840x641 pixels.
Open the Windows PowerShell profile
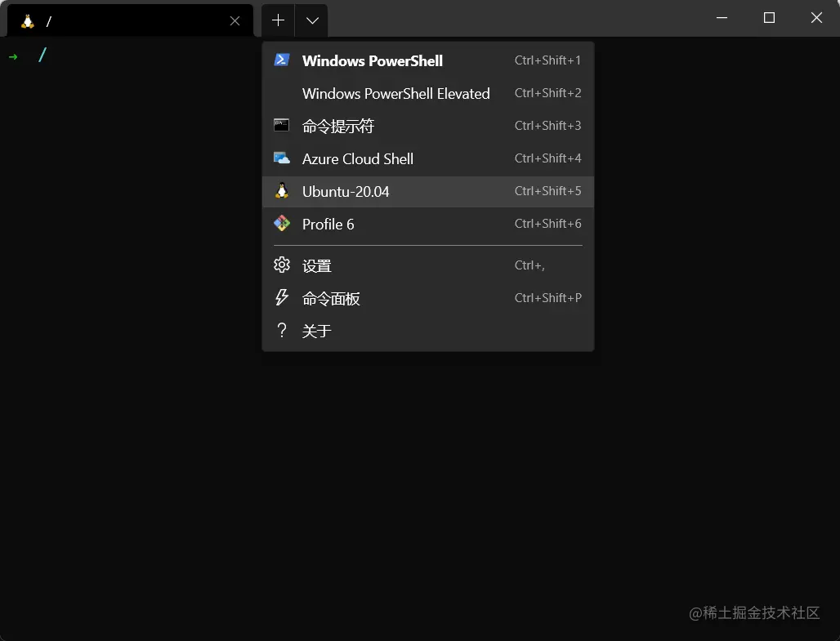click(x=372, y=60)
